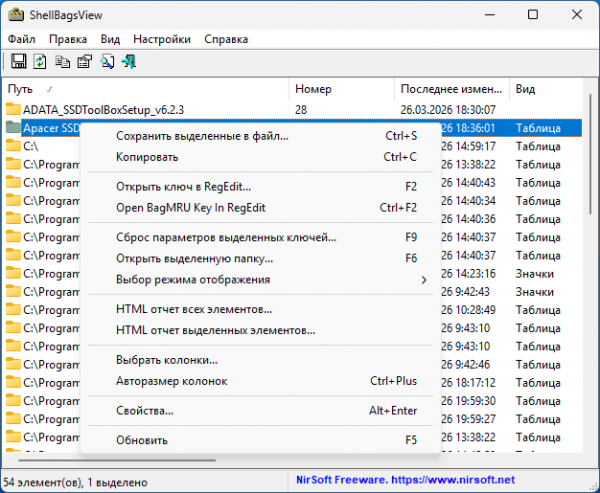Click the time cell 14:59:17
The height and width of the screenshot is (493, 600).
(468, 146)
